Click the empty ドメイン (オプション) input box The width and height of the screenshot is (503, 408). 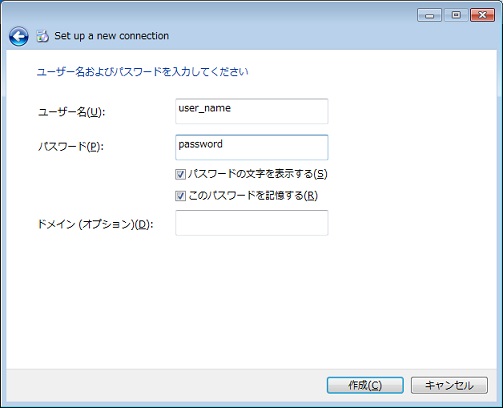point(252,223)
